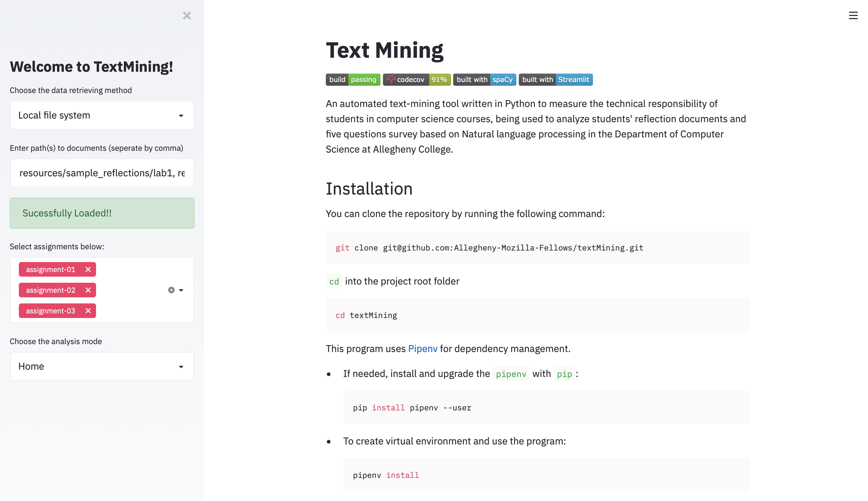Click the pip install pipenv code block
This screenshot has width=868, height=501.
546,407
